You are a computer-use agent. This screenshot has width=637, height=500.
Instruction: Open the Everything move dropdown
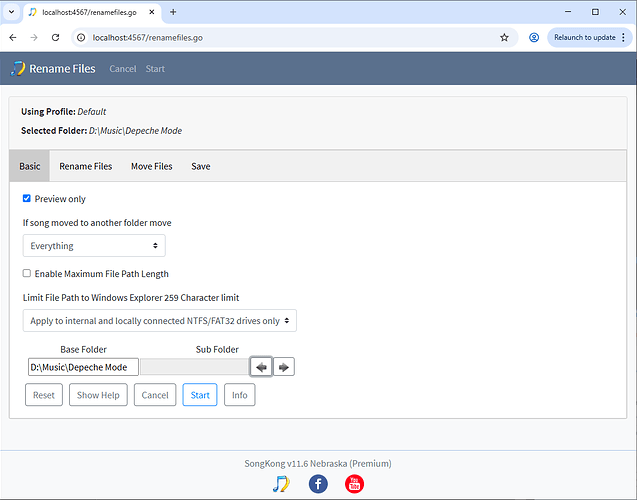click(94, 246)
